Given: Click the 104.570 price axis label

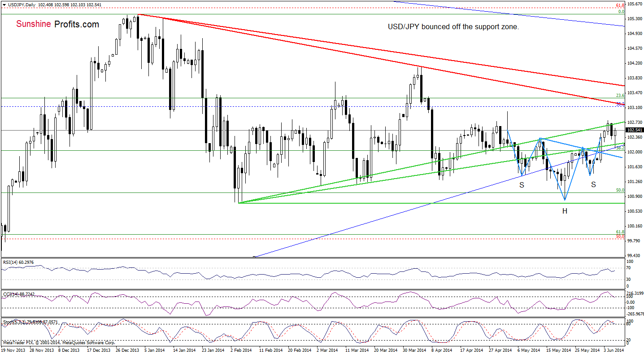Looking at the screenshot, I should click(635, 48).
